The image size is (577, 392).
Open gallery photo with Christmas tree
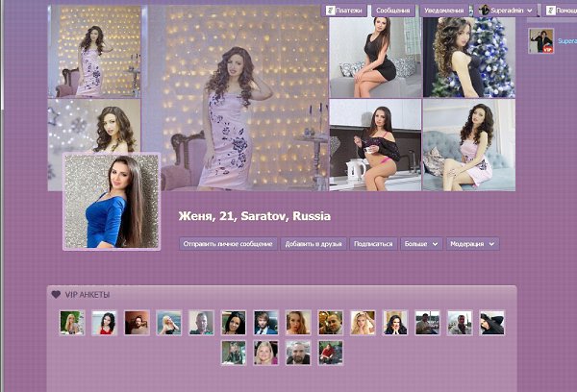pyautogui.click(x=469, y=57)
